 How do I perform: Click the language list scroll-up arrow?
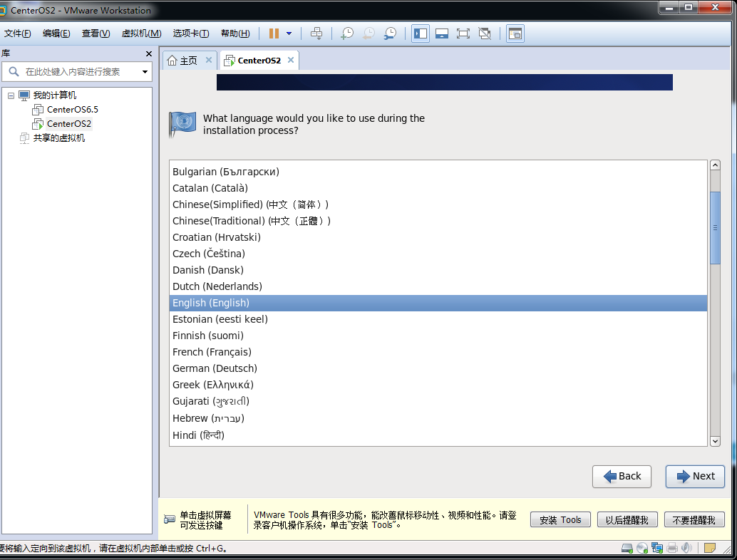pos(715,165)
